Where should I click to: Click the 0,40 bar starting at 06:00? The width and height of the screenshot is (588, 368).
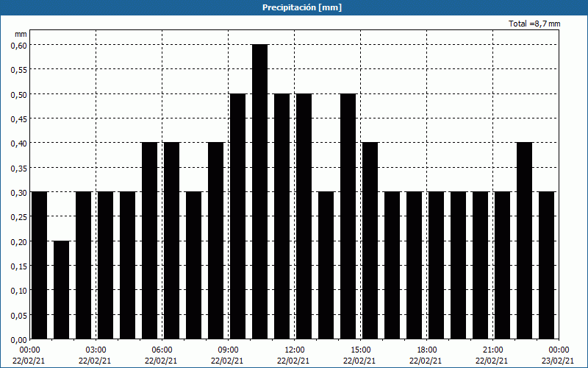pyautogui.click(x=171, y=241)
